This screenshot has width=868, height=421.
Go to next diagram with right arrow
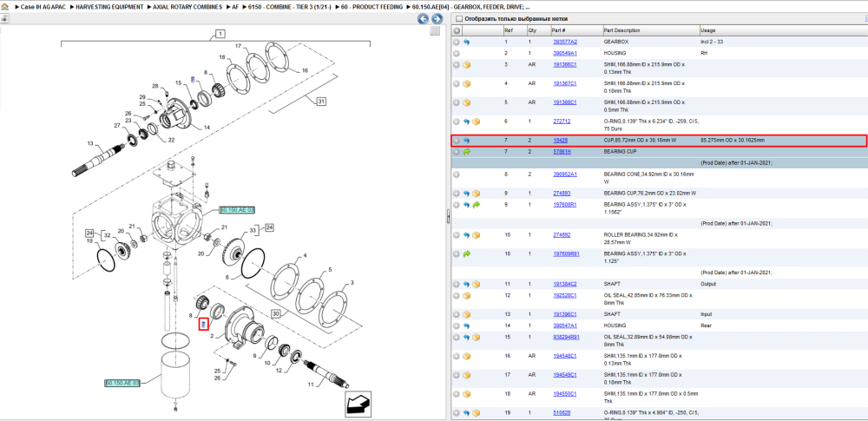pos(437,19)
